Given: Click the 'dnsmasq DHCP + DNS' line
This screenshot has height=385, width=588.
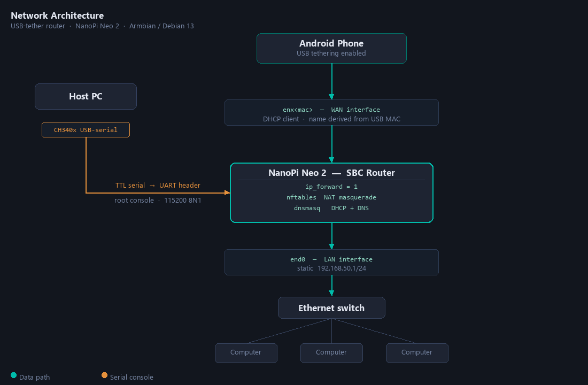Looking at the screenshot, I should click(x=331, y=208).
